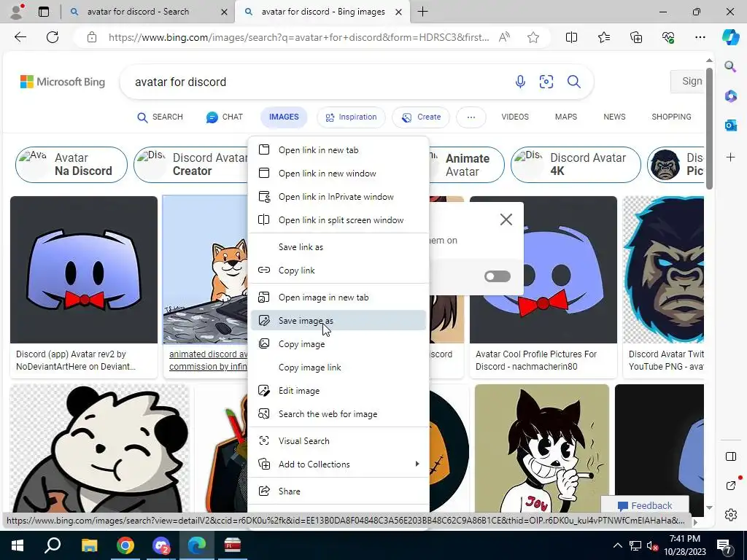Switch to NEWS tab
Viewport: 747px width, 560px height.
(614, 117)
